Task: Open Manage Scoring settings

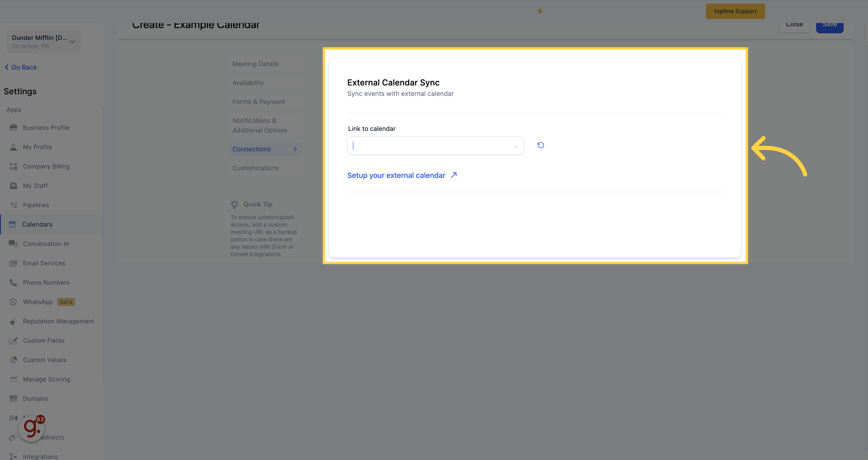Action: pyautogui.click(x=47, y=380)
